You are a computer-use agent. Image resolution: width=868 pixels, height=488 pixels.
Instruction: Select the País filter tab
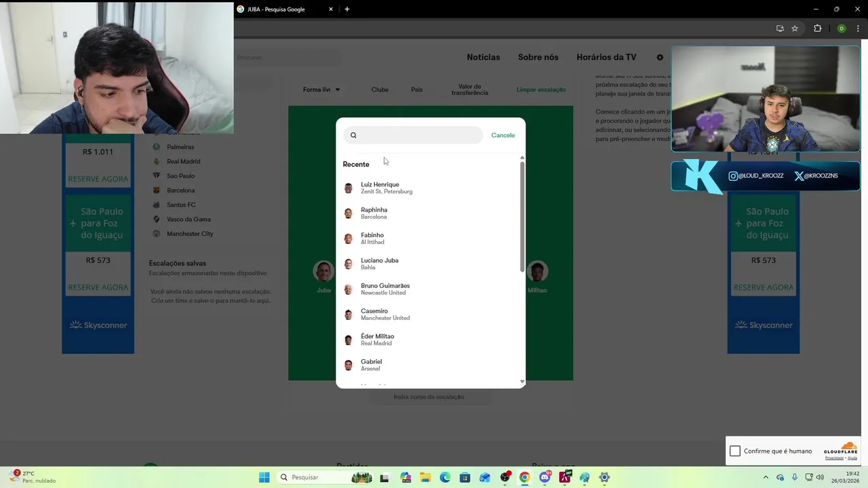pos(416,89)
